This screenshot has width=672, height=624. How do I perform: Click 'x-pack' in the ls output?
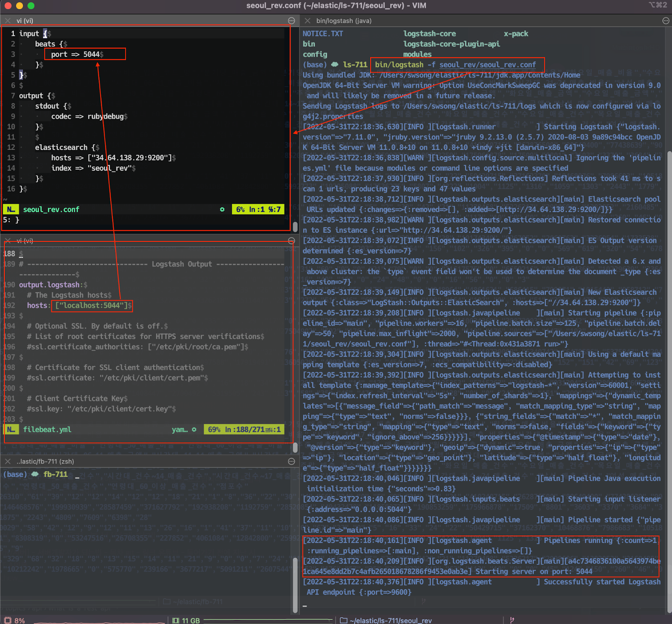(516, 34)
